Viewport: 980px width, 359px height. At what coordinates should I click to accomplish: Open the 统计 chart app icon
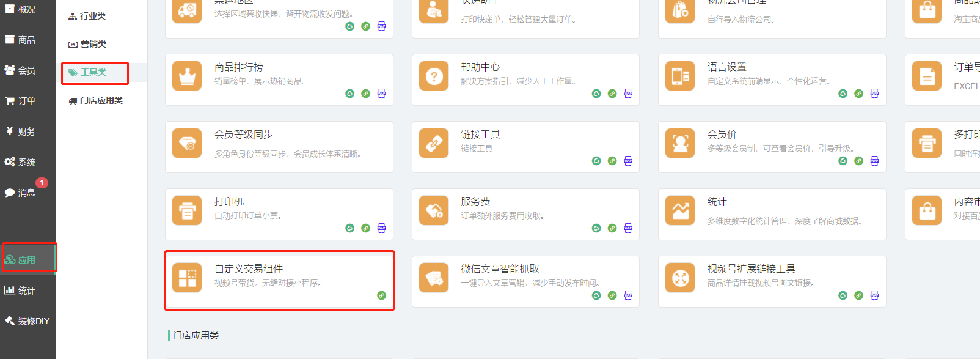[x=680, y=211]
